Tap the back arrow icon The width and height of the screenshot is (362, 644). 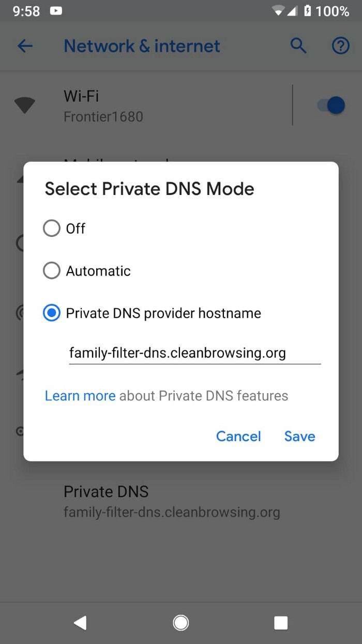point(25,46)
